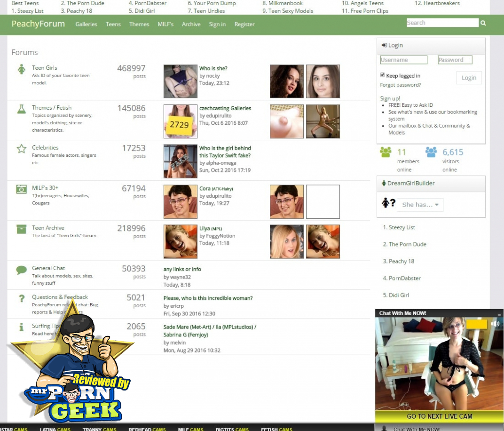Expand the "She has..." dropdown
This screenshot has height=431, width=504.
click(x=420, y=205)
